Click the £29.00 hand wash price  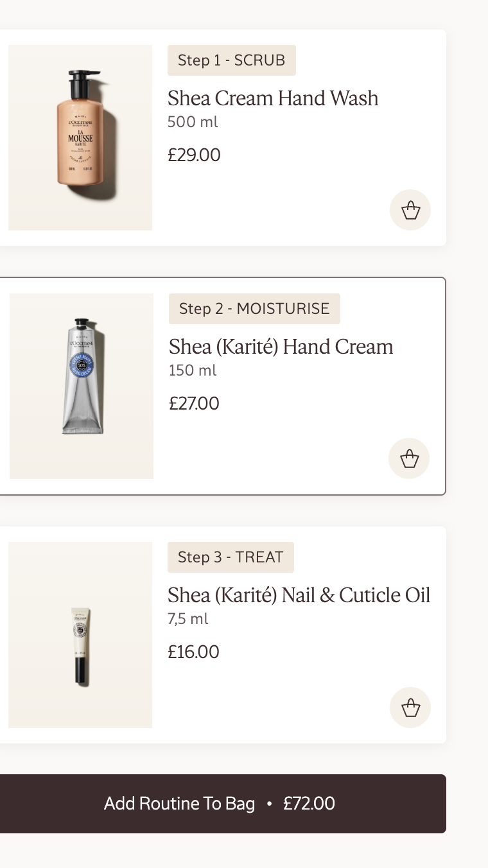(x=194, y=155)
